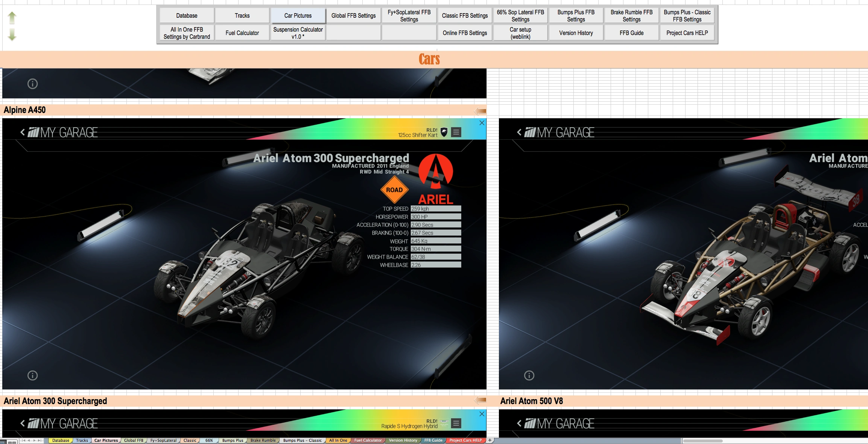
Task: Switch to the Tracks sheet tab
Action: [x=82, y=440]
